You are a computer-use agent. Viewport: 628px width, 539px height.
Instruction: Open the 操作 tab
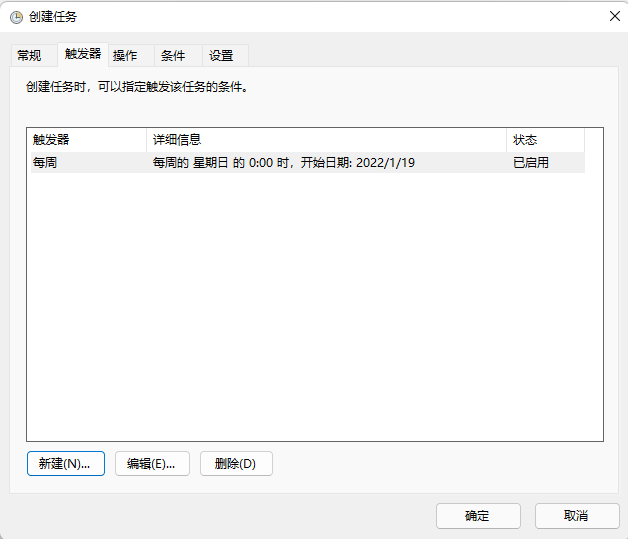pos(125,56)
